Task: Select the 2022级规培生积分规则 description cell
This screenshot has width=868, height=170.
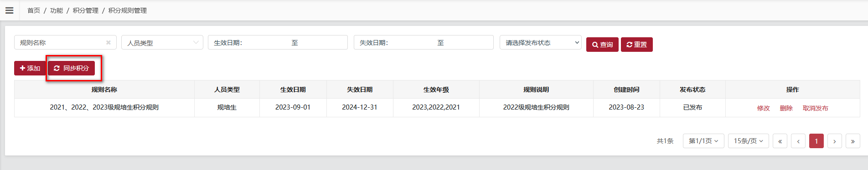Action: pos(536,107)
